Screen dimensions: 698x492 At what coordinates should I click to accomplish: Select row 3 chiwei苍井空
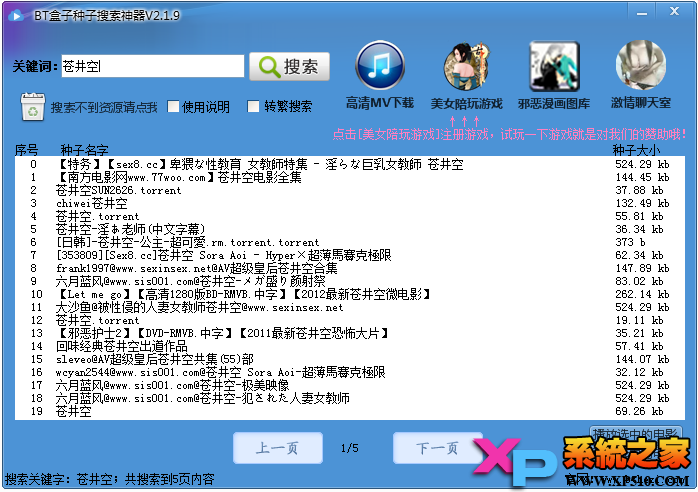(350, 203)
